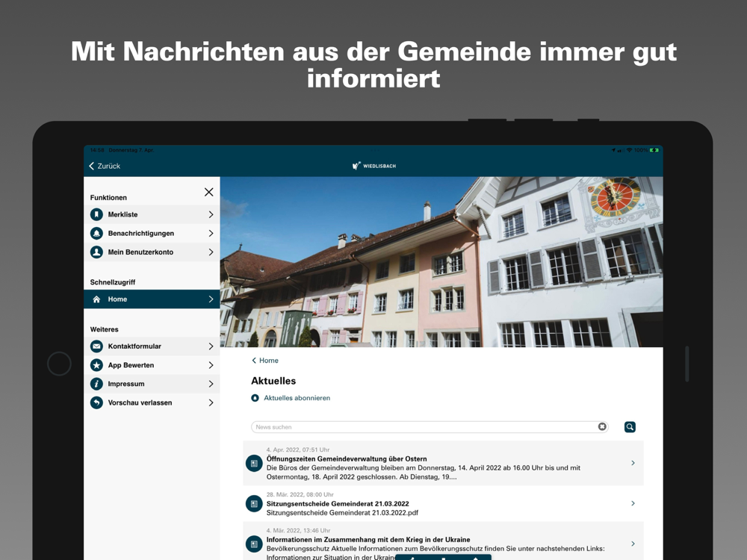This screenshot has width=747, height=560.
Task: Click the Impressum info icon
Action: (x=96, y=384)
